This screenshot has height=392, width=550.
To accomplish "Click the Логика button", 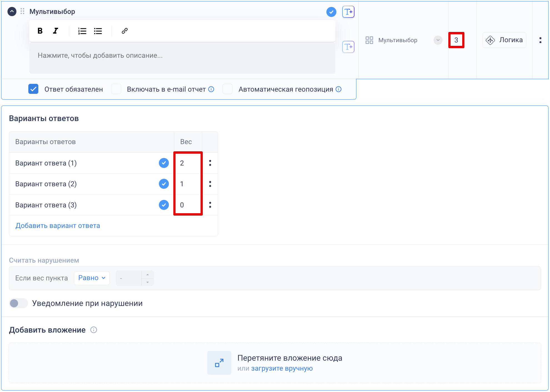I will pyautogui.click(x=504, y=40).
